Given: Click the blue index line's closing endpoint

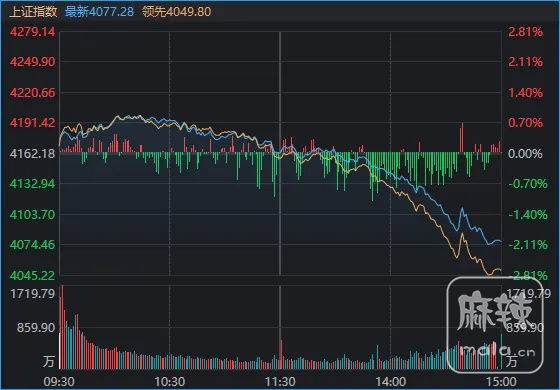Looking at the screenshot, I should click(501, 242).
